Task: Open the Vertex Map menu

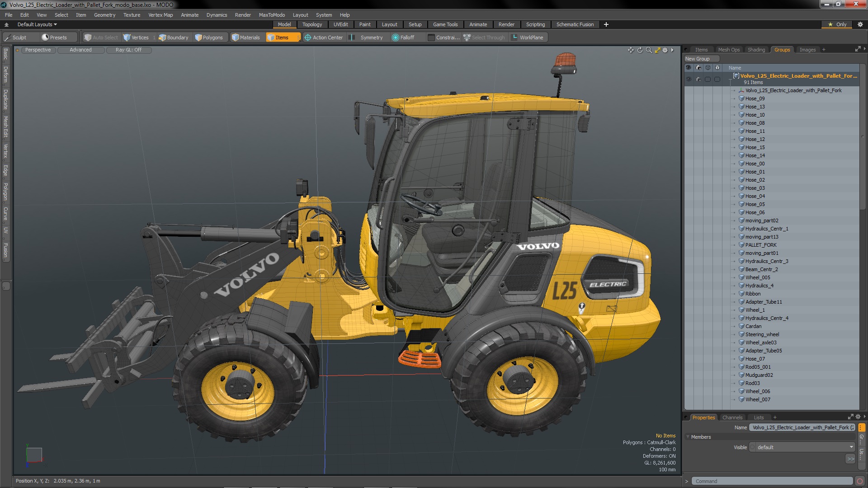Action: [x=160, y=15]
